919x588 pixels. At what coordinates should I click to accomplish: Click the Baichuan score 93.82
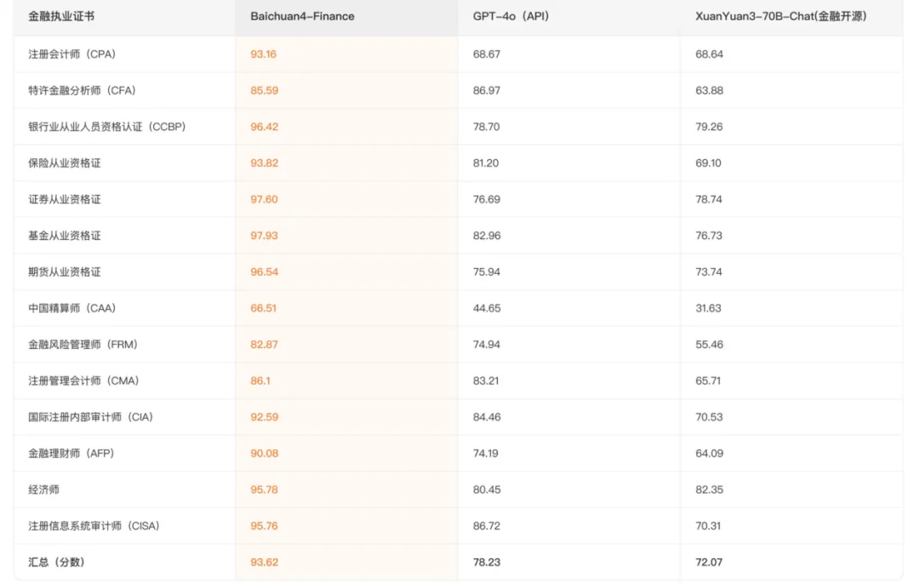(x=265, y=163)
